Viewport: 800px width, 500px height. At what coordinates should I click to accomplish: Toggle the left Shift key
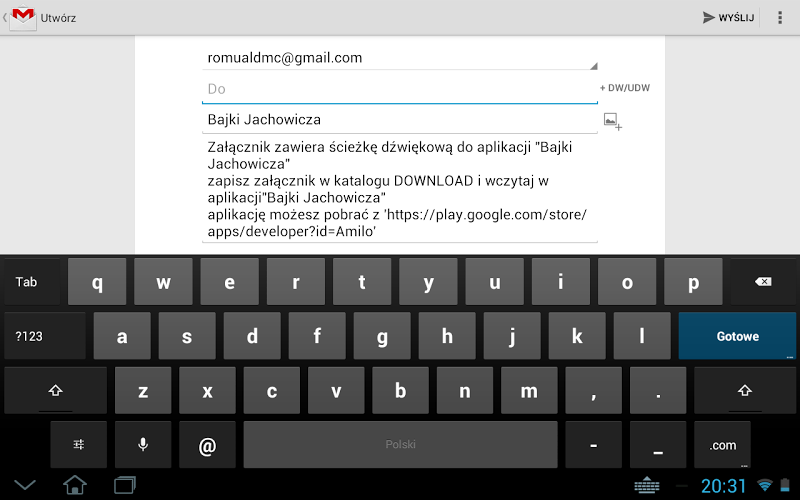click(x=56, y=391)
